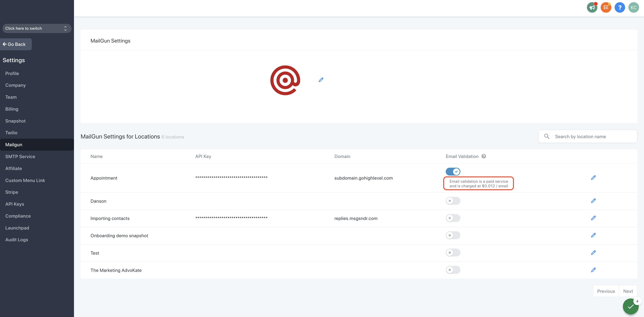Open Company settings

pos(15,85)
